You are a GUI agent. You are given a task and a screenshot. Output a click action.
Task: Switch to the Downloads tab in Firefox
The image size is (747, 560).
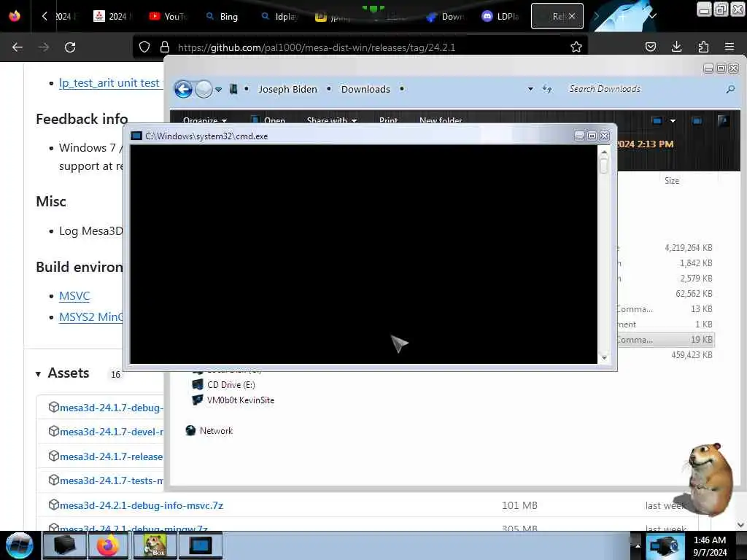[445, 16]
